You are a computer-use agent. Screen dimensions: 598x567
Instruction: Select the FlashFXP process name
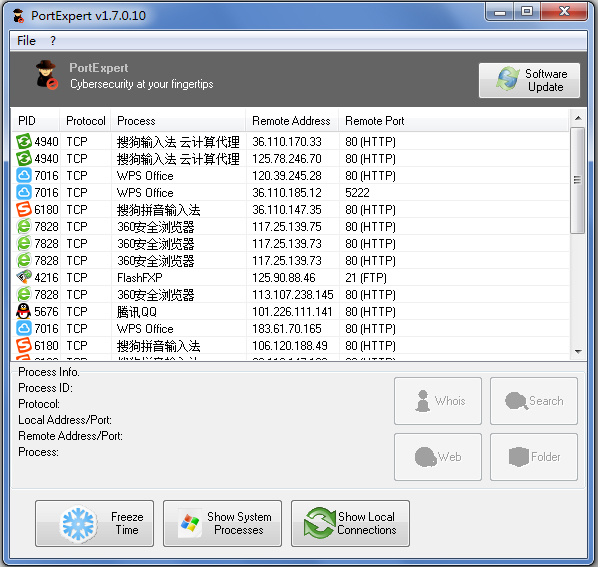coord(140,278)
